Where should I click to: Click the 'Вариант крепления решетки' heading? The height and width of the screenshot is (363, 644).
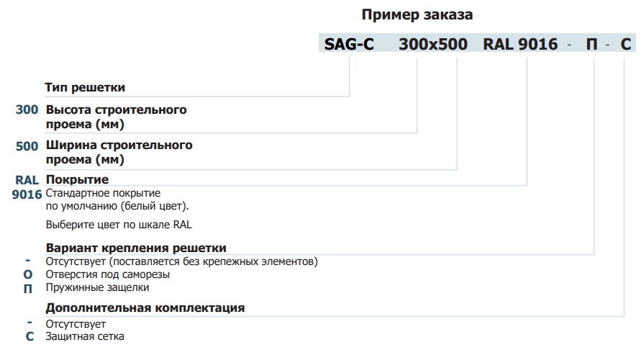[136, 248]
